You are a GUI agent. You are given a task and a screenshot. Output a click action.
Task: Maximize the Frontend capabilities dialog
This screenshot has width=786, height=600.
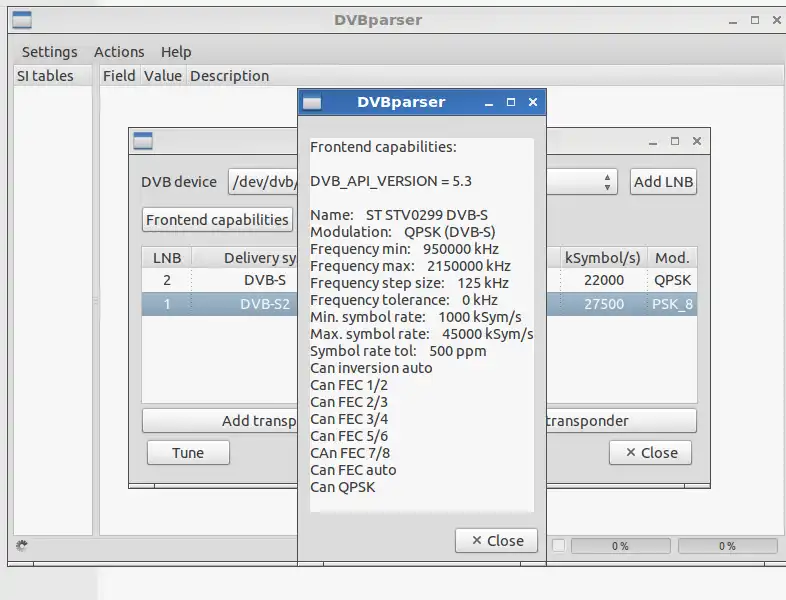tap(511, 102)
